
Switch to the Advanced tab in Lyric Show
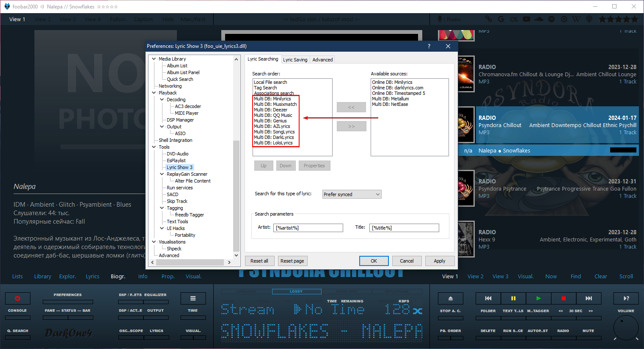point(322,60)
